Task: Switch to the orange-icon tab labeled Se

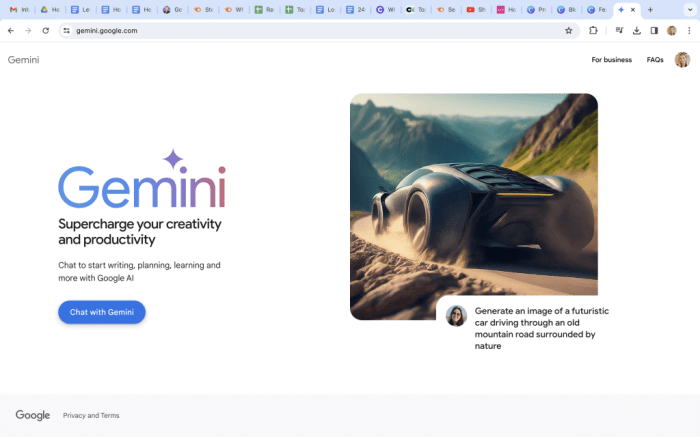Action: point(446,9)
